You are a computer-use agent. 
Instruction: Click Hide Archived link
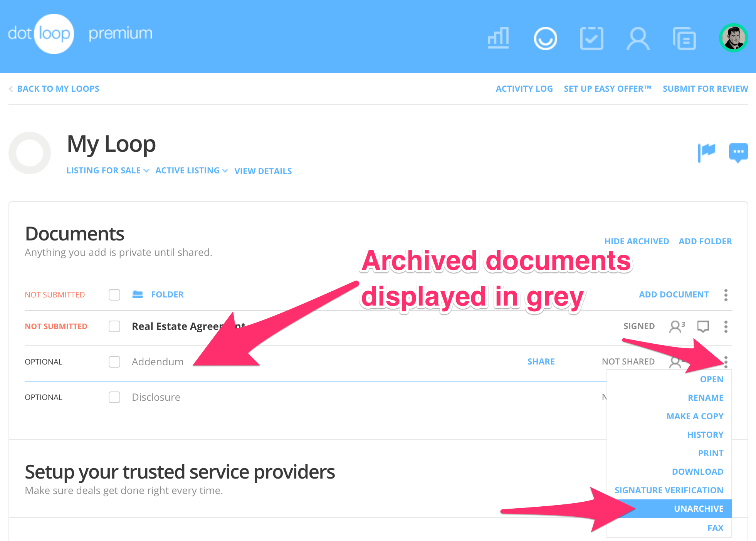pyautogui.click(x=636, y=241)
